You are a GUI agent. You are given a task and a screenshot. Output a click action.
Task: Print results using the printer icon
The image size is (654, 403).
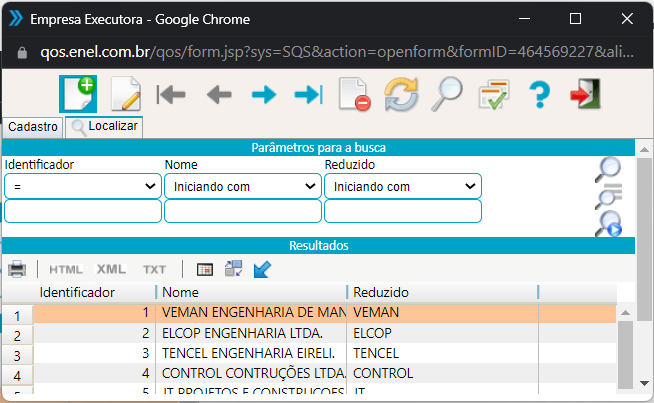click(x=17, y=269)
